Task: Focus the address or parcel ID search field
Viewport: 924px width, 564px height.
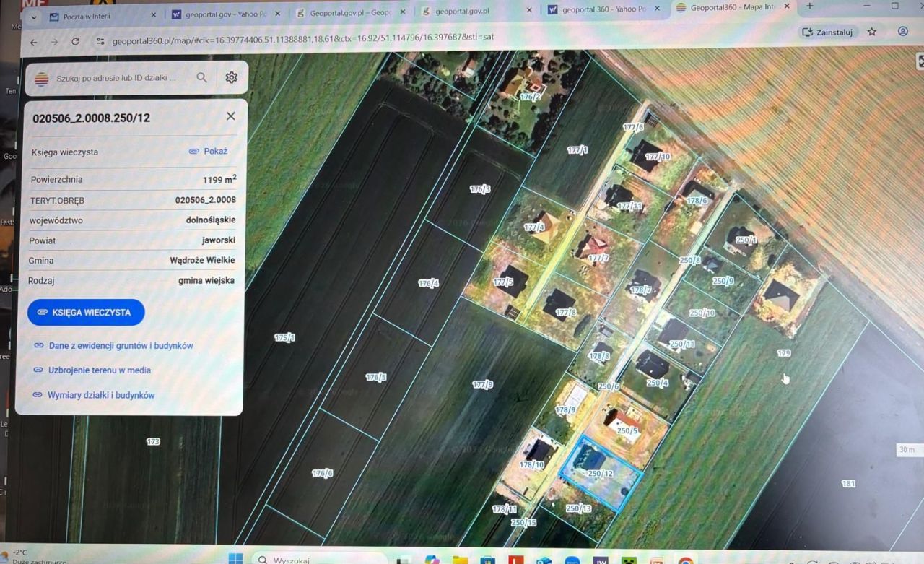Action: [x=117, y=78]
